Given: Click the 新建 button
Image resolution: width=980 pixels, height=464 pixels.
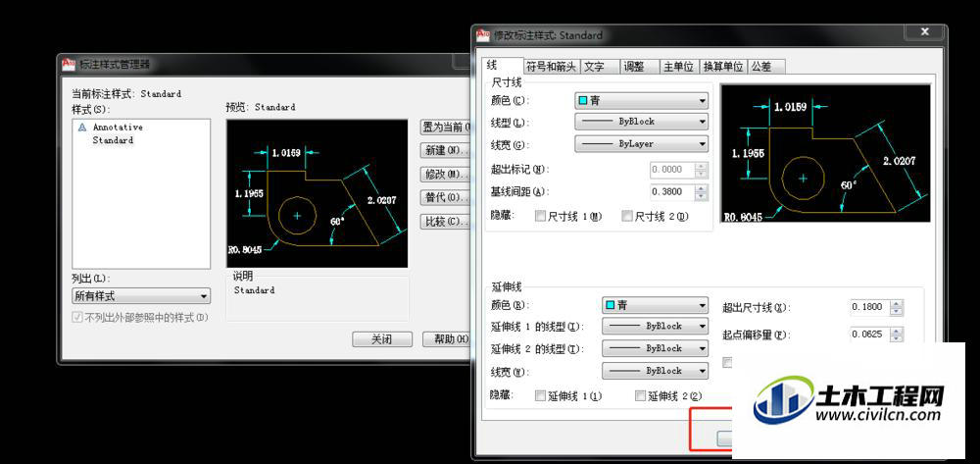Looking at the screenshot, I should 444,151.
